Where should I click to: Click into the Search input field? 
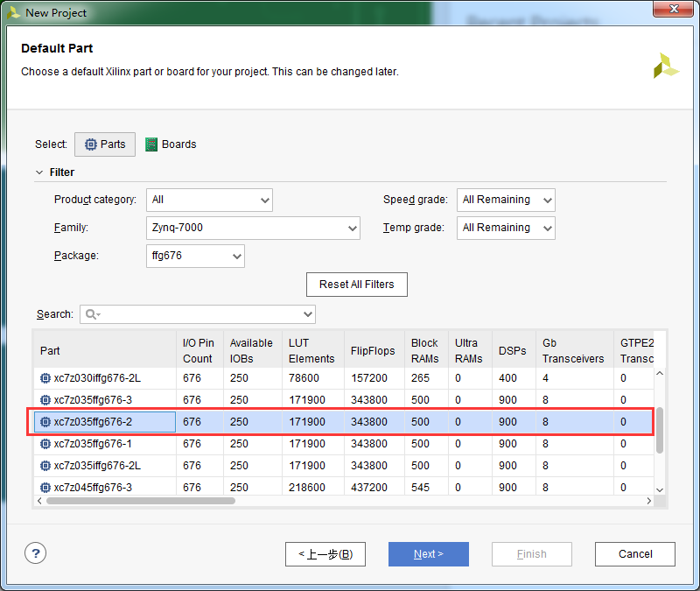point(198,314)
